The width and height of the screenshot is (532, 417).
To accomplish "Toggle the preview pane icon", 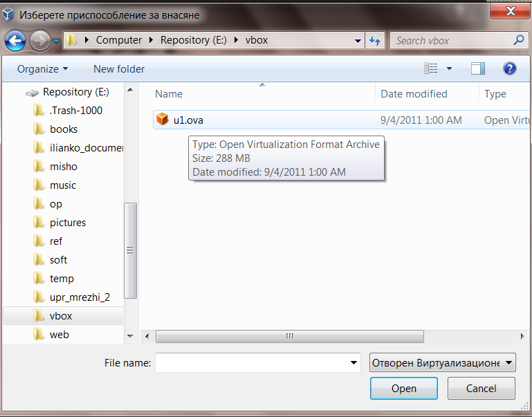I will coord(477,68).
